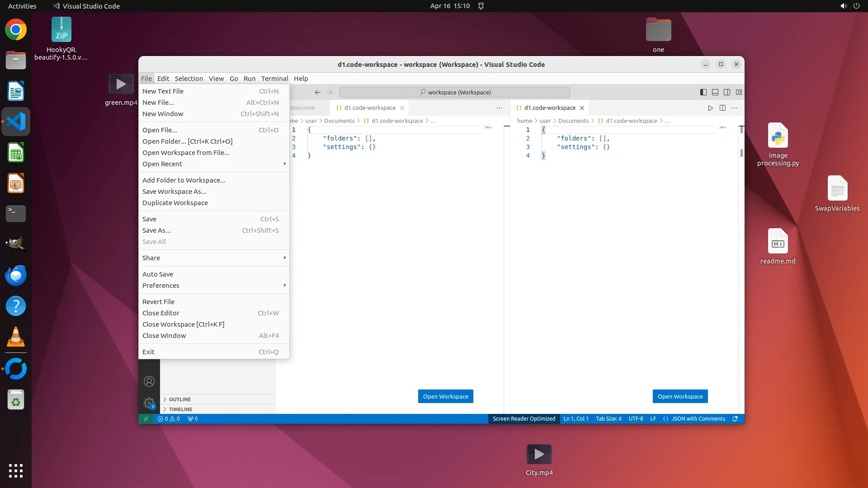The height and width of the screenshot is (488, 868).
Task: Expand the TIMELINE section
Action: [180, 409]
